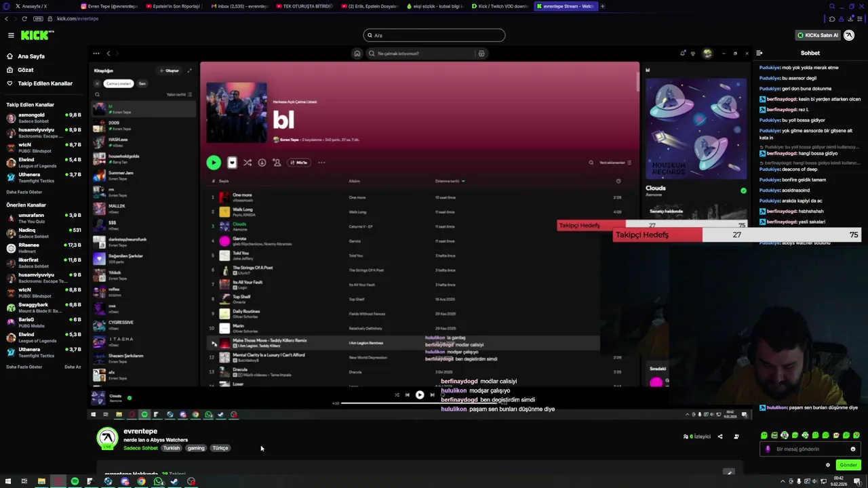Toggle shuffle in streamed Spotify playlist
The width and height of the screenshot is (868, 488).
(x=247, y=163)
